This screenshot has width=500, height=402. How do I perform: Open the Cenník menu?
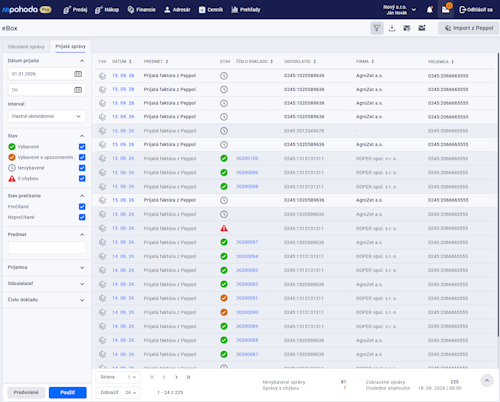pos(211,10)
